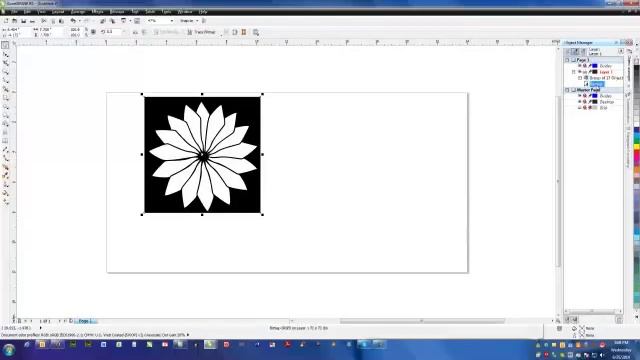Open the Window menu
This screenshot has height=360, width=640.
[x=185, y=12]
